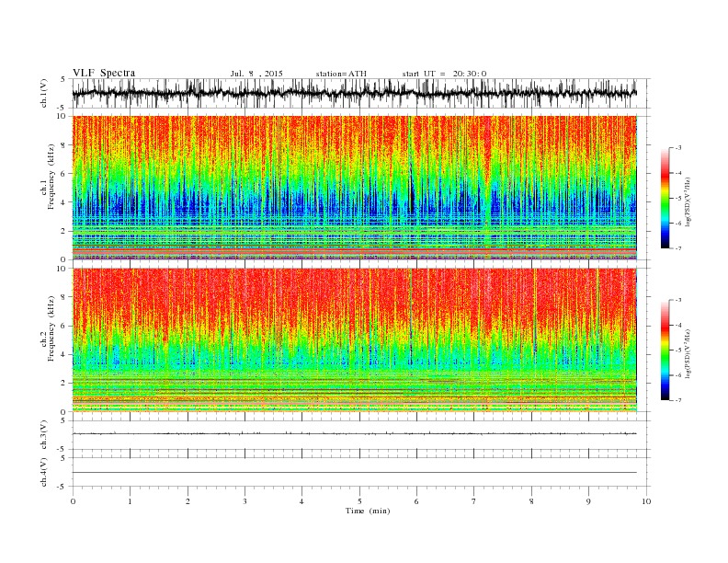Click the 'ch.4(V)' axis label
This screenshot has height=563, width=728.
pos(44,472)
